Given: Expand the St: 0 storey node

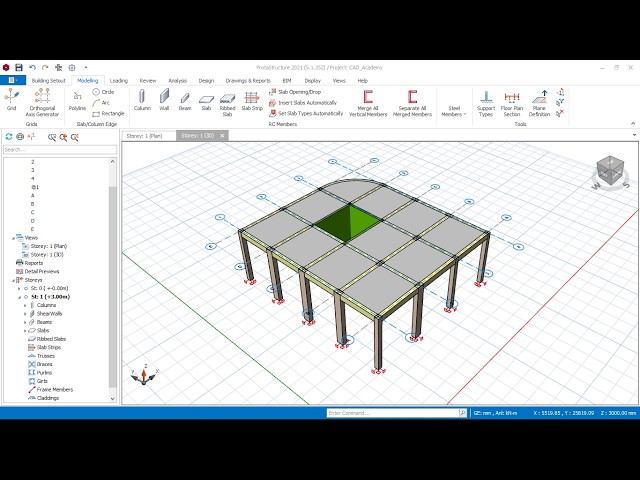Looking at the screenshot, I should 19,289.
